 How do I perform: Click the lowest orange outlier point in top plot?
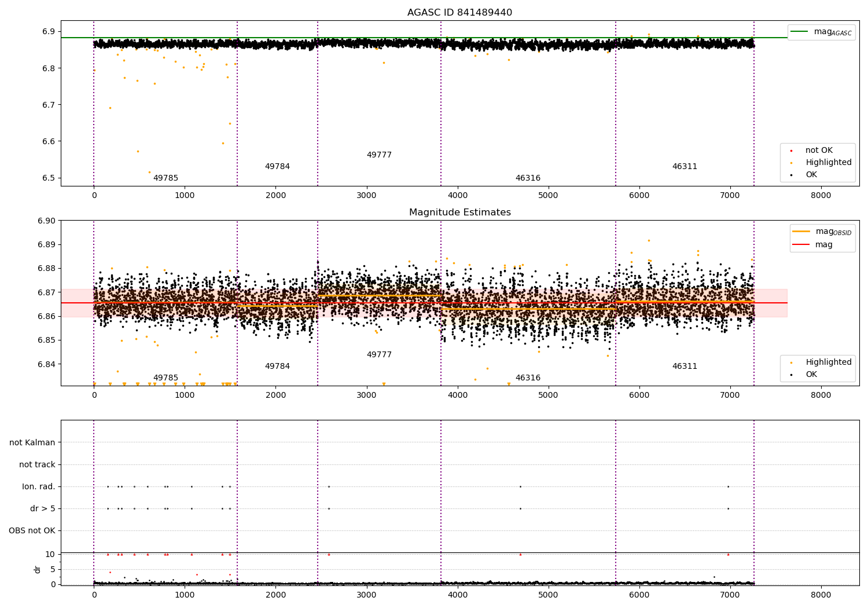[x=149, y=172]
